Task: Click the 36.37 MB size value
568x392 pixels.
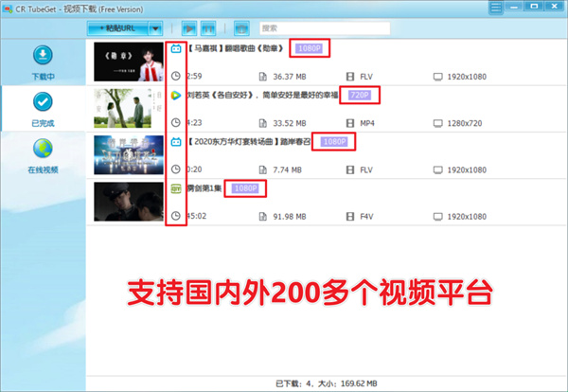Action: 290,77
